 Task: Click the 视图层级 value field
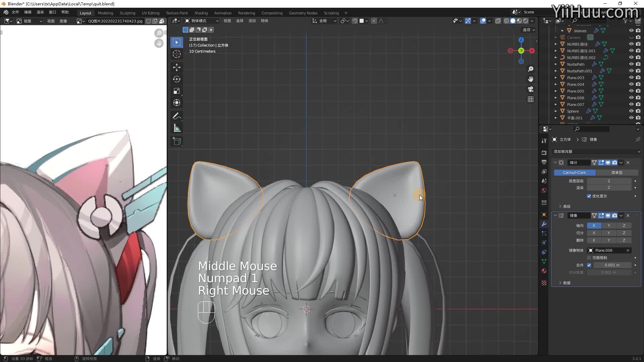pyautogui.click(x=609, y=181)
